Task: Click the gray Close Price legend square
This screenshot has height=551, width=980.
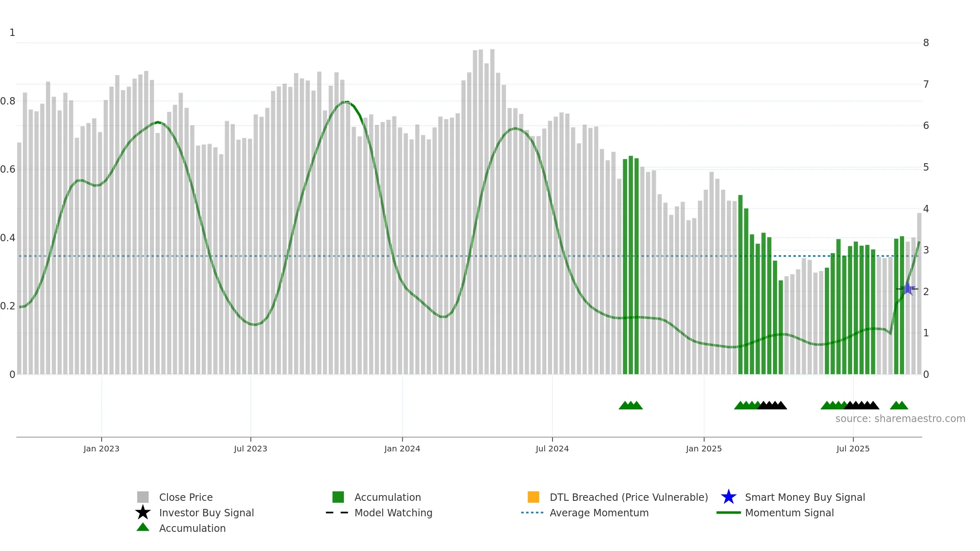Action: click(143, 497)
